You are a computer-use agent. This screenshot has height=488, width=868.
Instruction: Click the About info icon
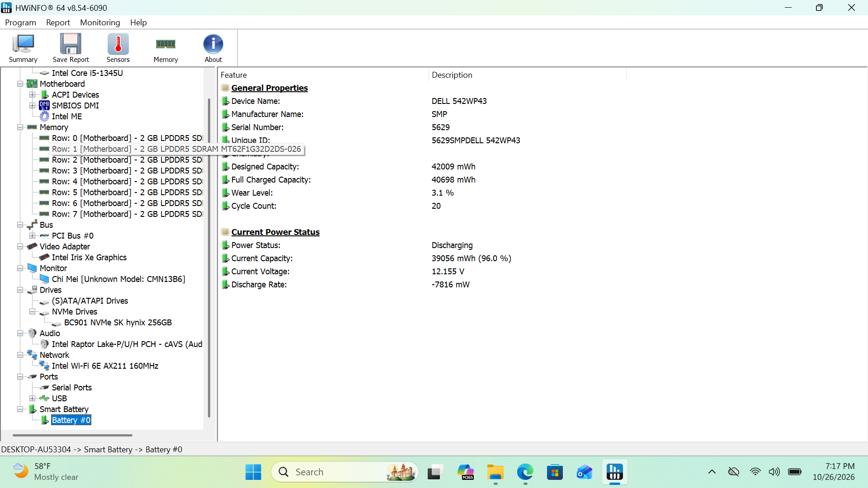pos(213,48)
